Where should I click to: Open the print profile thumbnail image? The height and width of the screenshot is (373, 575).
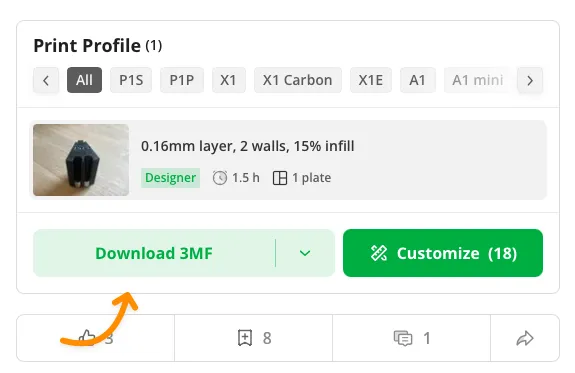click(81, 160)
